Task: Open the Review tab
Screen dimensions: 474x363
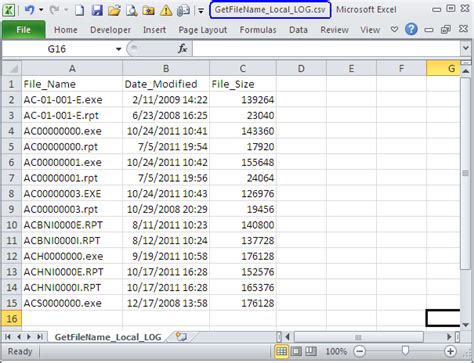Action: [334, 30]
